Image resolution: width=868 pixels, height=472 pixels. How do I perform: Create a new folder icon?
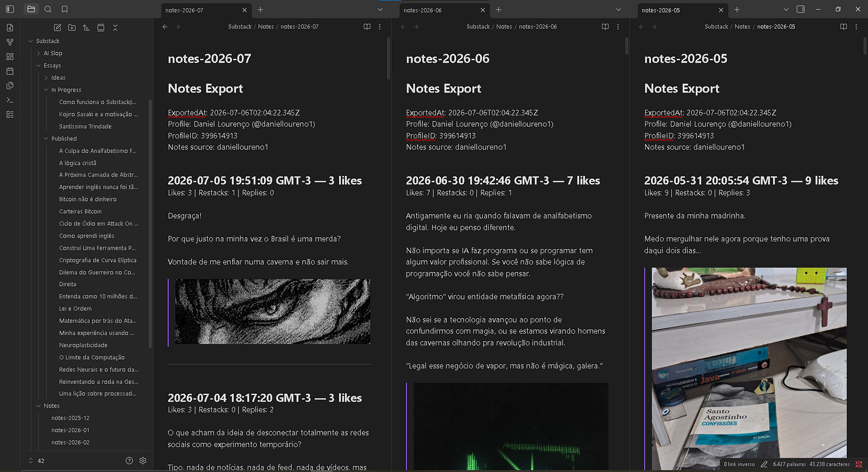(x=72, y=27)
